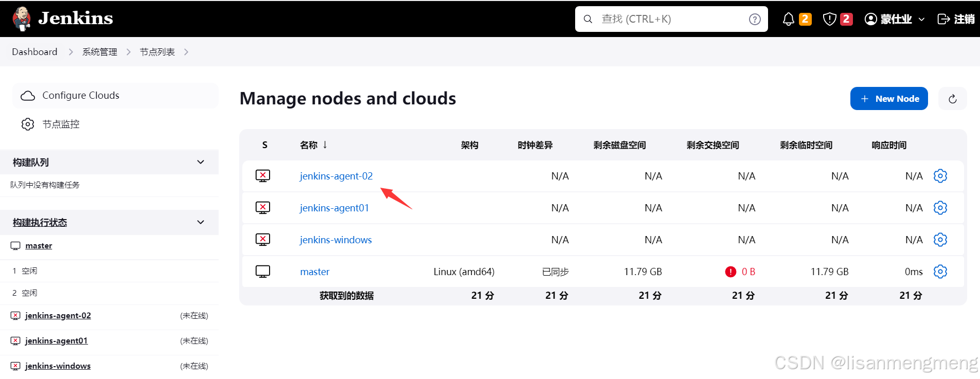Click Linux (amd64) architecture cell
The height and width of the screenshot is (379, 980).
(464, 272)
